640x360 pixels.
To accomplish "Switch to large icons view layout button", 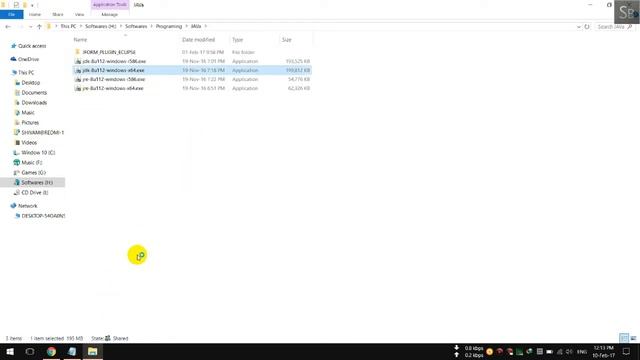I will pyautogui.click(x=633, y=338).
